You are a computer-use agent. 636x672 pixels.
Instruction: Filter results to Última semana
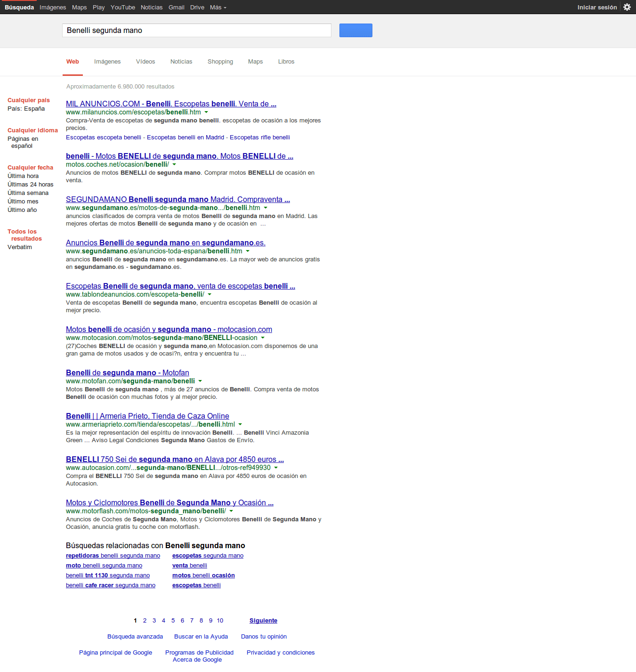click(x=28, y=193)
